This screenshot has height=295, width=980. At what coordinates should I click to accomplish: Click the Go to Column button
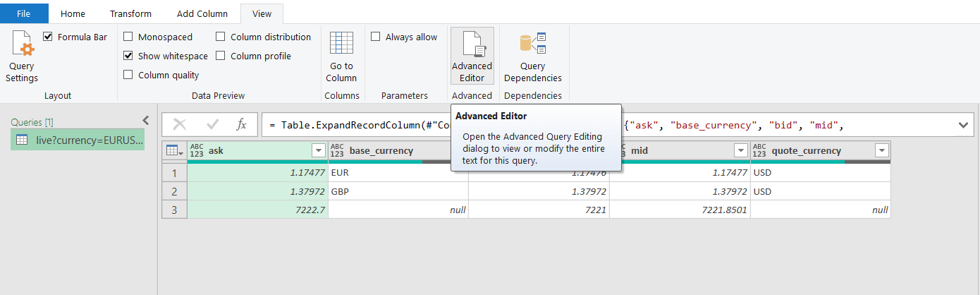coord(341,57)
